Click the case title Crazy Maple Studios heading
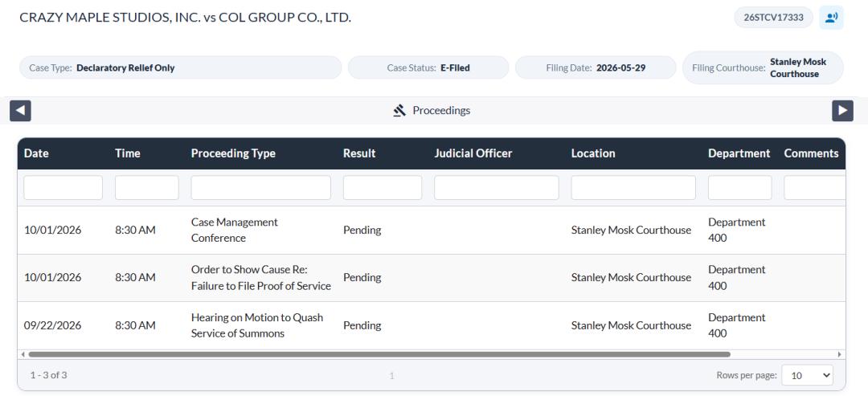The width and height of the screenshot is (868, 396). coord(185,17)
